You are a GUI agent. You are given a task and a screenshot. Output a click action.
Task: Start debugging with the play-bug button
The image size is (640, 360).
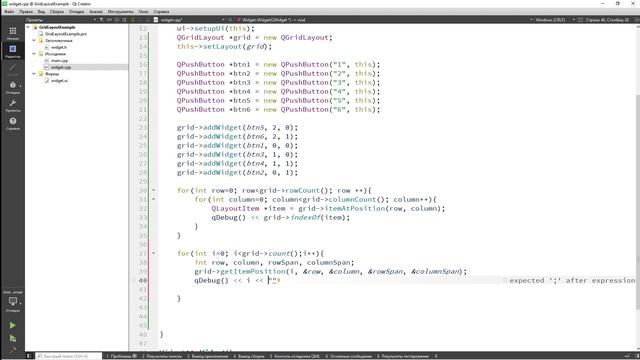coord(13,338)
